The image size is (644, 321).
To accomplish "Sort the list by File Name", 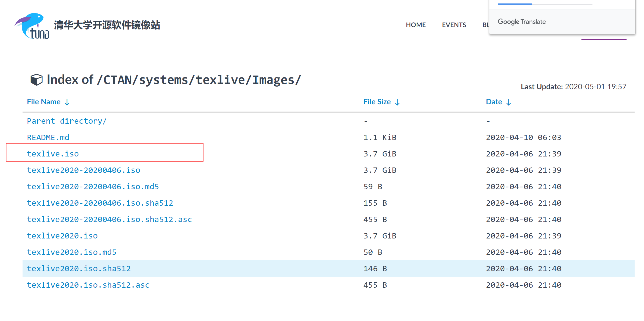I will coord(44,102).
